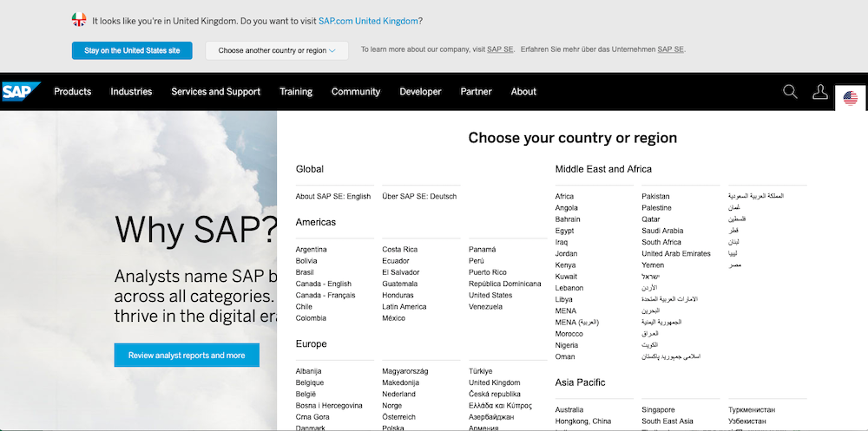Viewport: 868px width, 431px height.
Task: Select Saudi Arabia
Action: pos(662,231)
